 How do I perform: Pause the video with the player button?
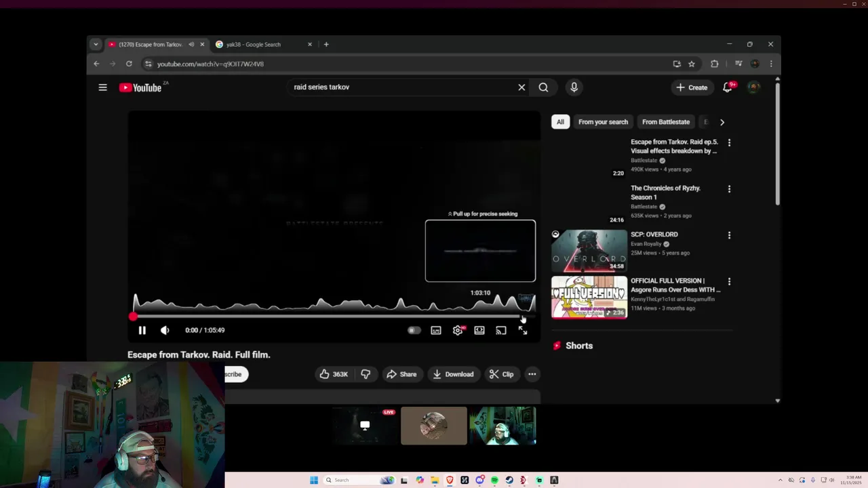coord(142,330)
